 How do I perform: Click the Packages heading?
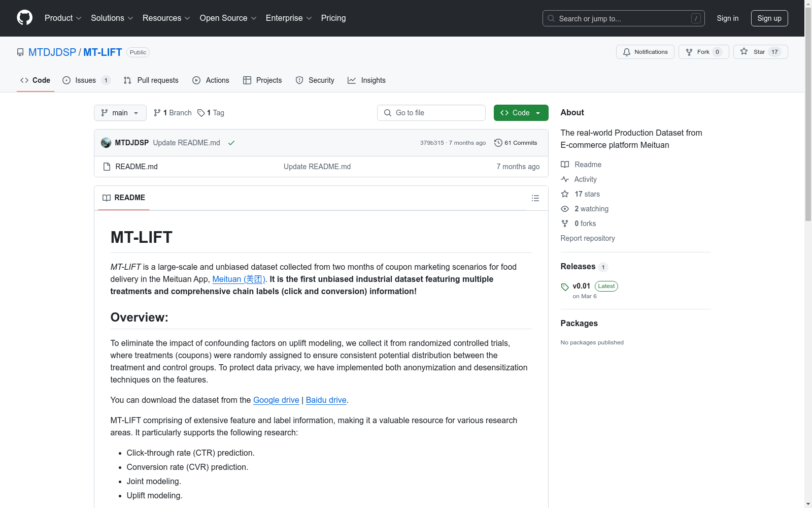pos(579,324)
